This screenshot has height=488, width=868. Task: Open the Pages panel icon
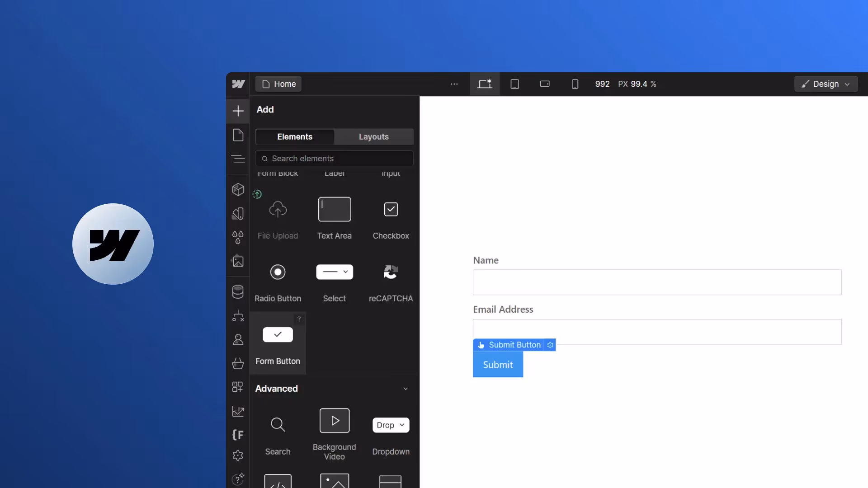[x=238, y=135]
